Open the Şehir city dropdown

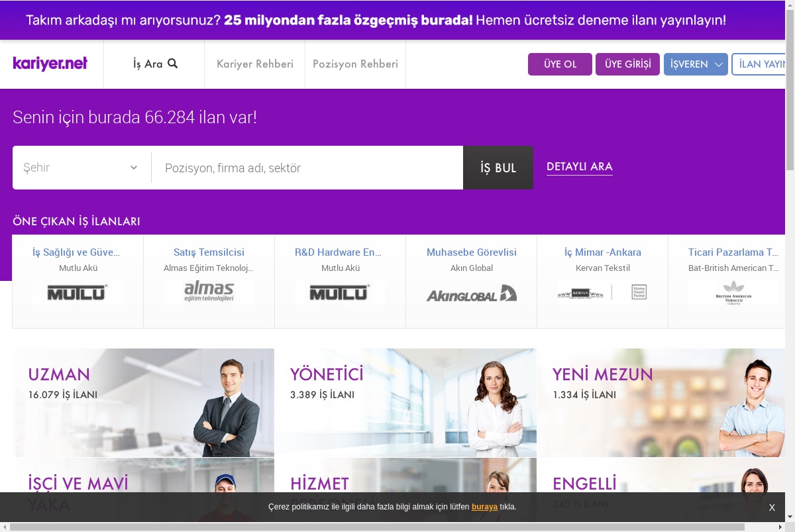click(x=81, y=168)
